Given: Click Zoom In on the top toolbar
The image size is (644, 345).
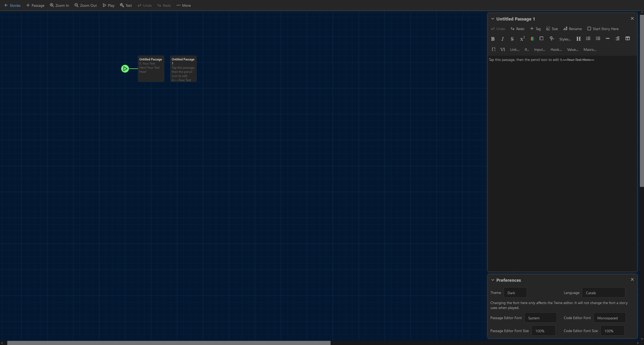Looking at the screenshot, I should coord(59,5).
